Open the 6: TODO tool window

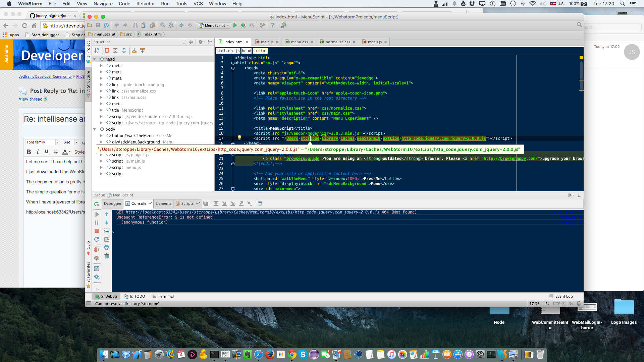[135, 296]
